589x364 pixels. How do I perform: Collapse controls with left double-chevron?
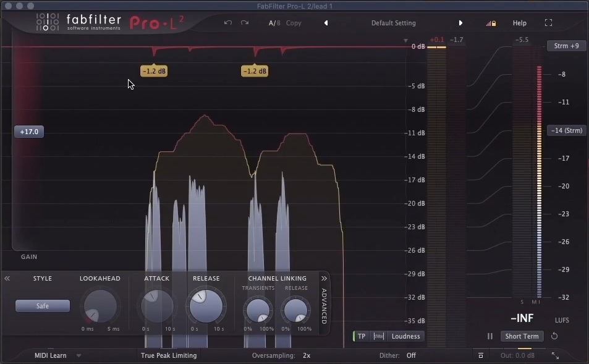(x=7, y=278)
